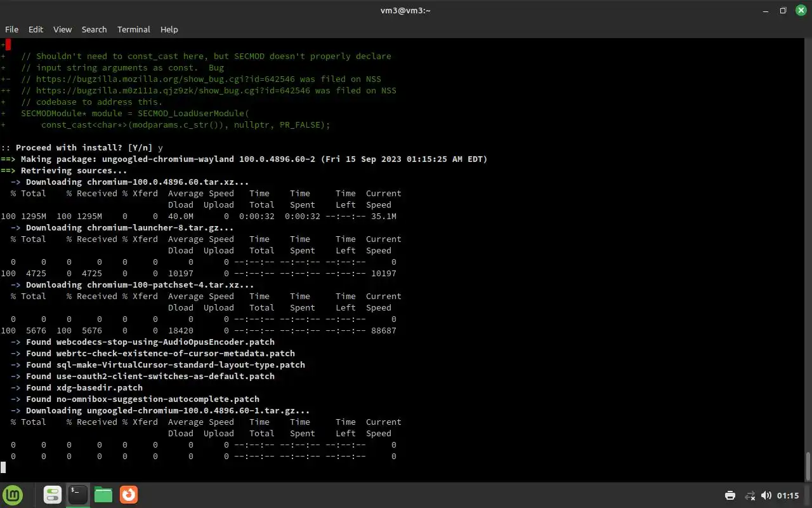
Task: Minimize the terminal window
Action: [x=765, y=10]
